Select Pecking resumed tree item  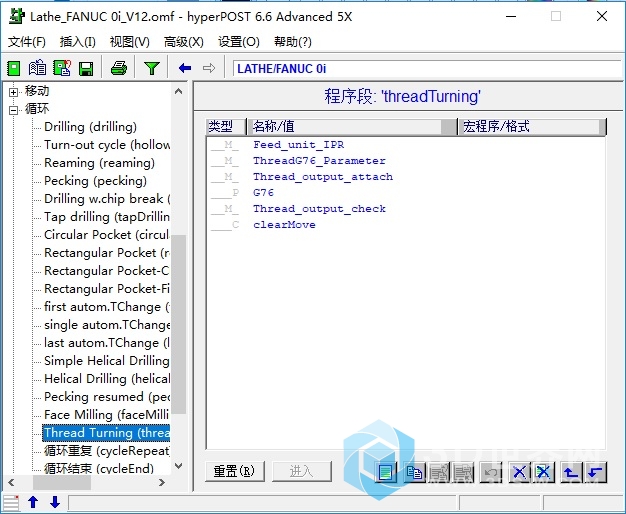click(x=107, y=397)
